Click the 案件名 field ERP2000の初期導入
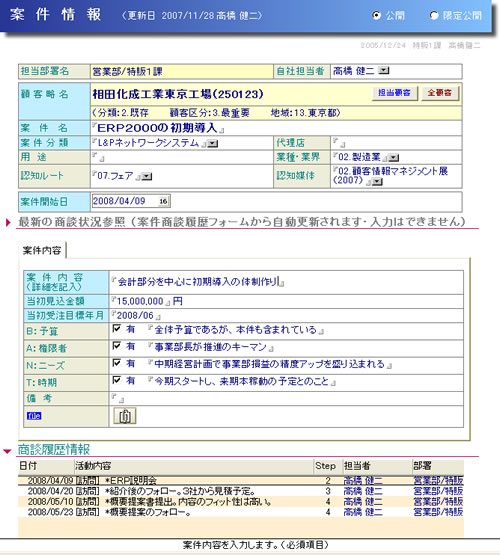This screenshot has width=500, height=555. [x=158, y=128]
